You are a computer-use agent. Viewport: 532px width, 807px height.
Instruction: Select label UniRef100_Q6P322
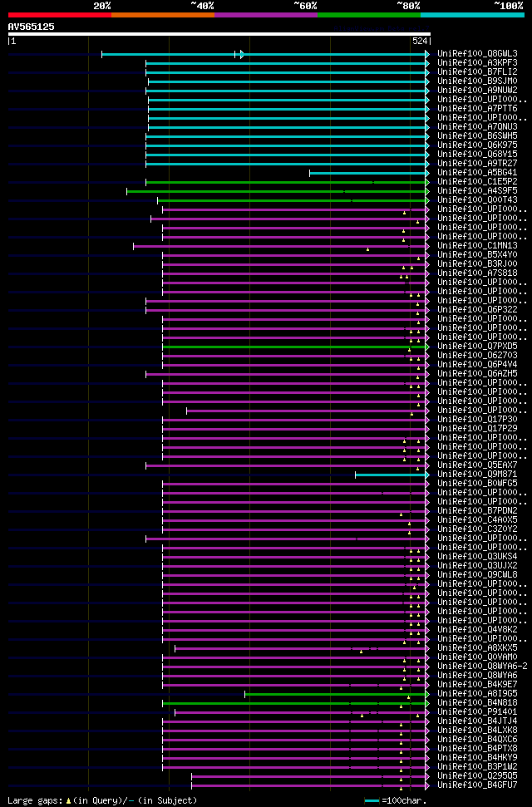click(477, 310)
